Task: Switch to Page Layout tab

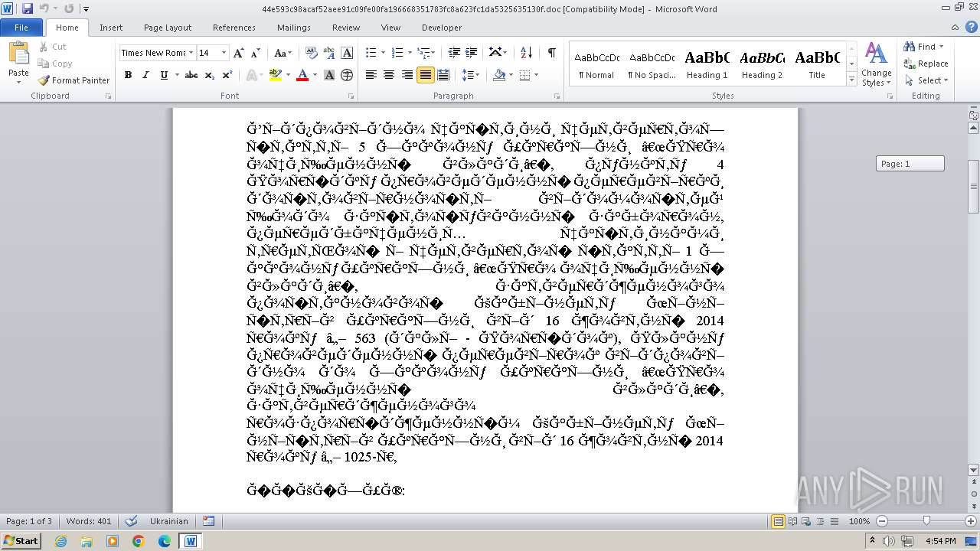Action: (168, 28)
